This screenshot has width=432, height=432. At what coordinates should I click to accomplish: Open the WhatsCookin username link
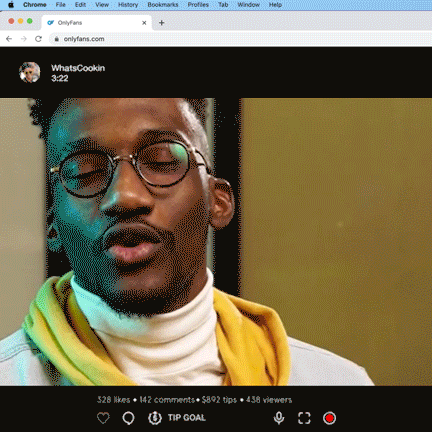coord(78,68)
